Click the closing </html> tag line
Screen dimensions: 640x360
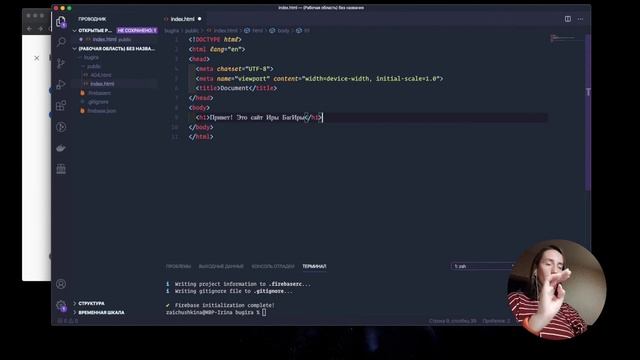(x=201, y=137)
